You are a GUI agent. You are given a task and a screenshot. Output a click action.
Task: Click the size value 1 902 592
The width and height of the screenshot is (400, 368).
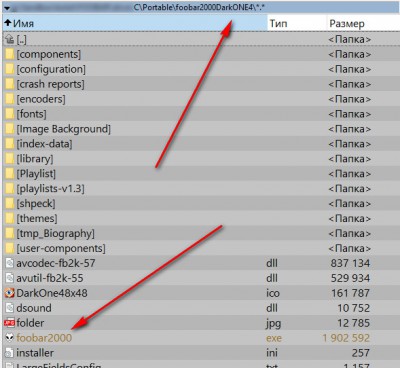(x=346, y=338)
